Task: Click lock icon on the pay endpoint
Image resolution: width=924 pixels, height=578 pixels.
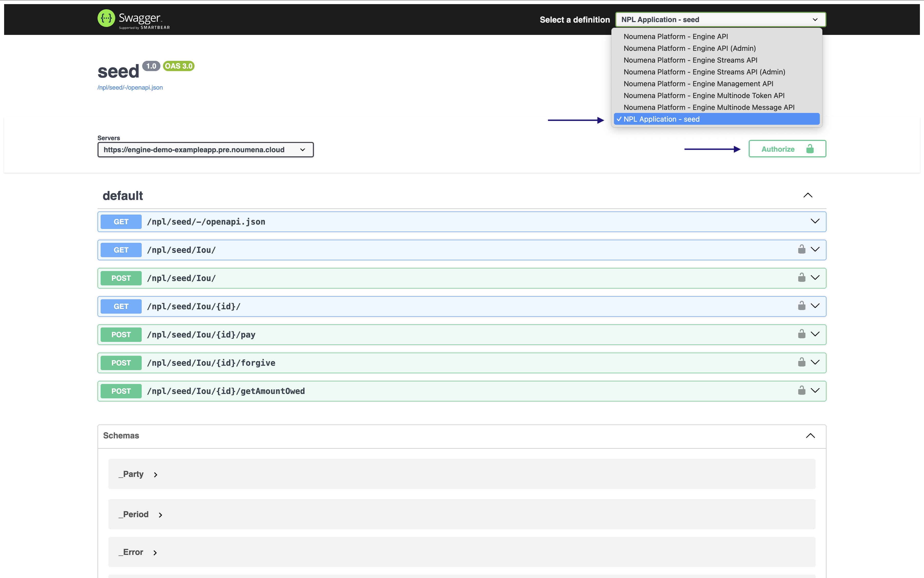Action: pyautogui.click(x=801, y=334)
